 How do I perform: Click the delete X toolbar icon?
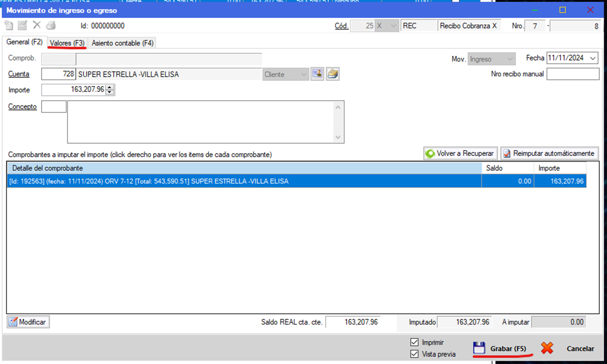tap(37, 25)
